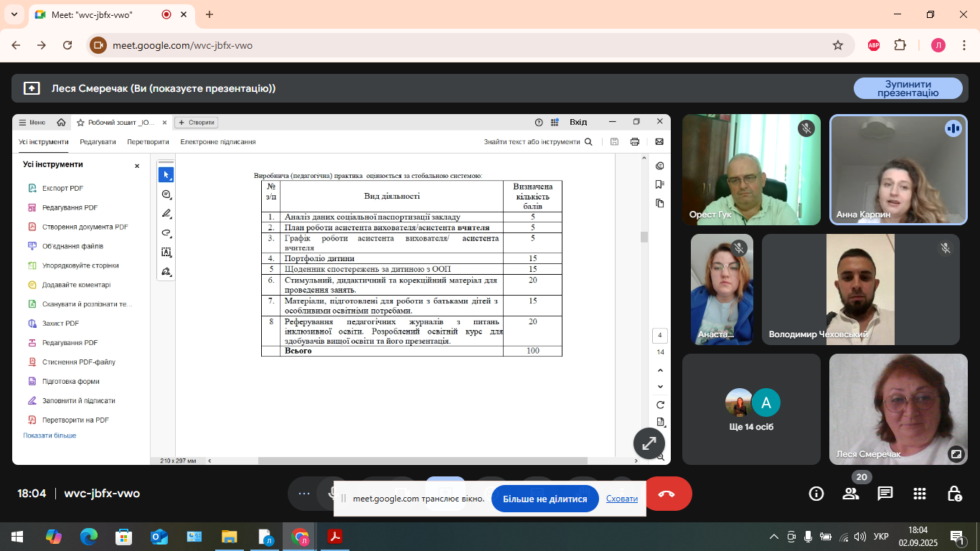Open the УКР keyboard language switcher
The height and width of the screenshot is (551, 980).
881,537
